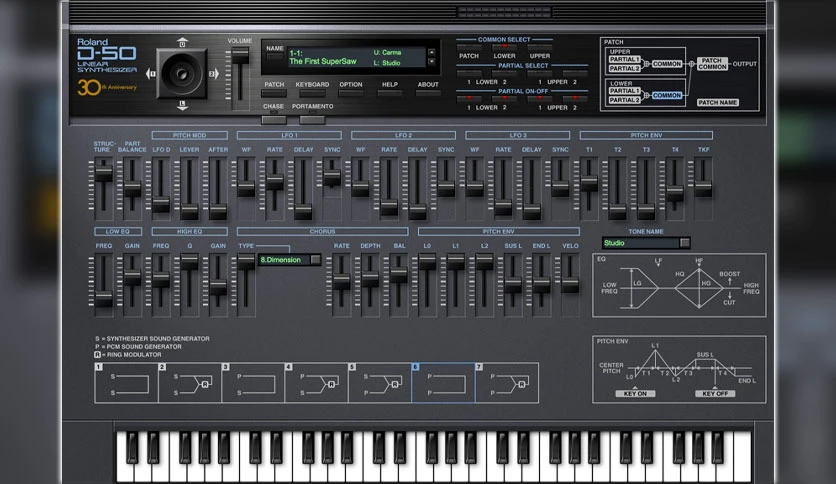The width and height of the screenshot is (836, 484).
Task: Select structure 4 diagram
Action: 317,383
